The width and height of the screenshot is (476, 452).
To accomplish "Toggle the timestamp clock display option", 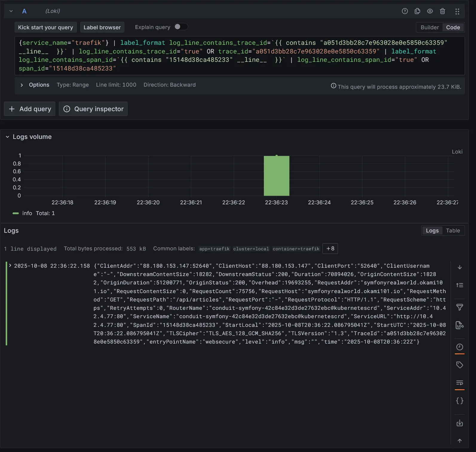I will (460, 347).
